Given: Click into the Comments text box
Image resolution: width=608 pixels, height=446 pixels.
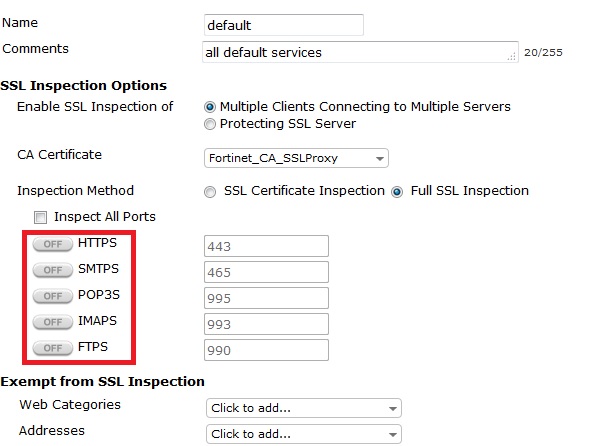Looking at the screenshot, I should click(x=360, y=51).
